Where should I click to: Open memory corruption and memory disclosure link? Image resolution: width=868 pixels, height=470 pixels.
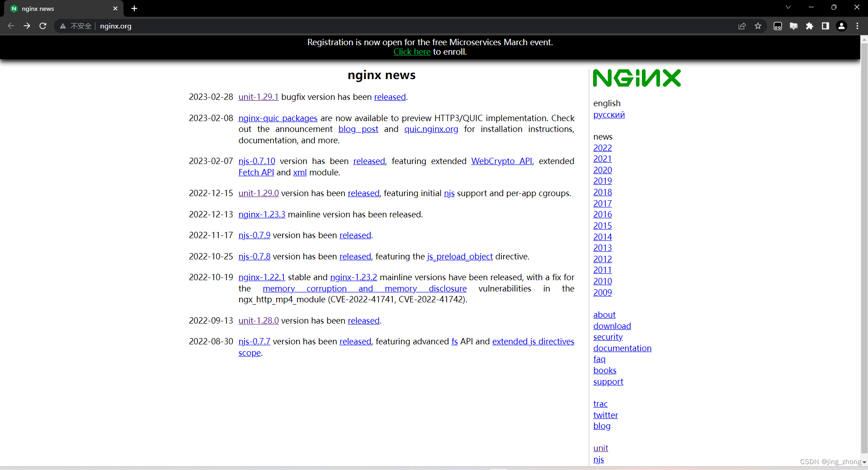coord(364,289)
